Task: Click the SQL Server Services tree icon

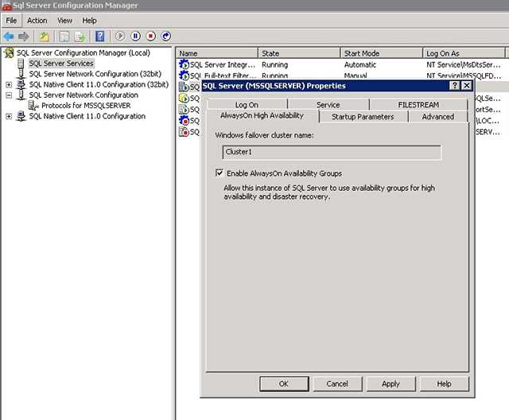Action: click(x=21, y=64)
